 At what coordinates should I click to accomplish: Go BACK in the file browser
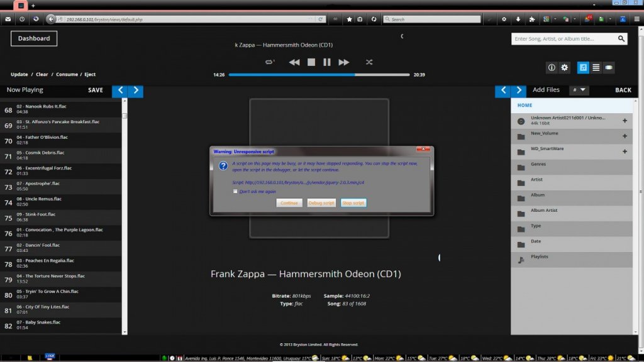[x=623, y=90]
